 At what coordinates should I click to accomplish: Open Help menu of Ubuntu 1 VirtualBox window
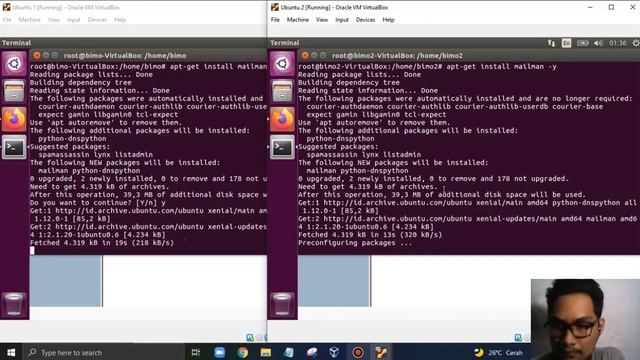[120, 20]
